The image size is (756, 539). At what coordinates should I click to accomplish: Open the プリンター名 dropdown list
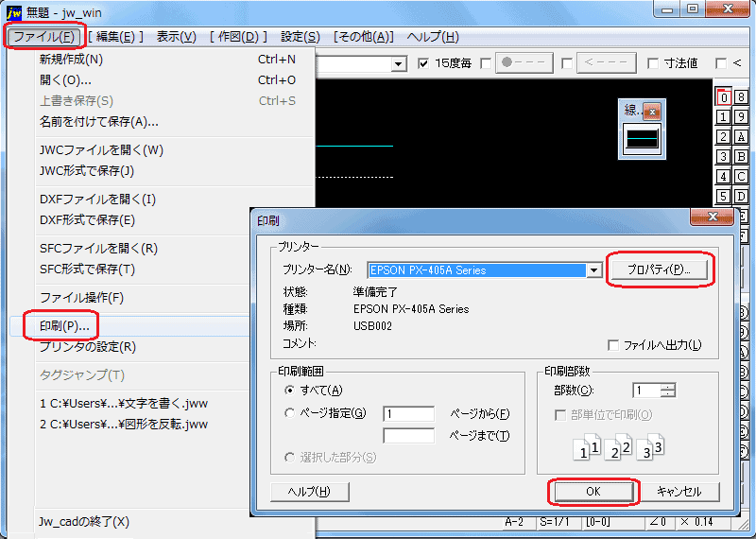point(594,270)
